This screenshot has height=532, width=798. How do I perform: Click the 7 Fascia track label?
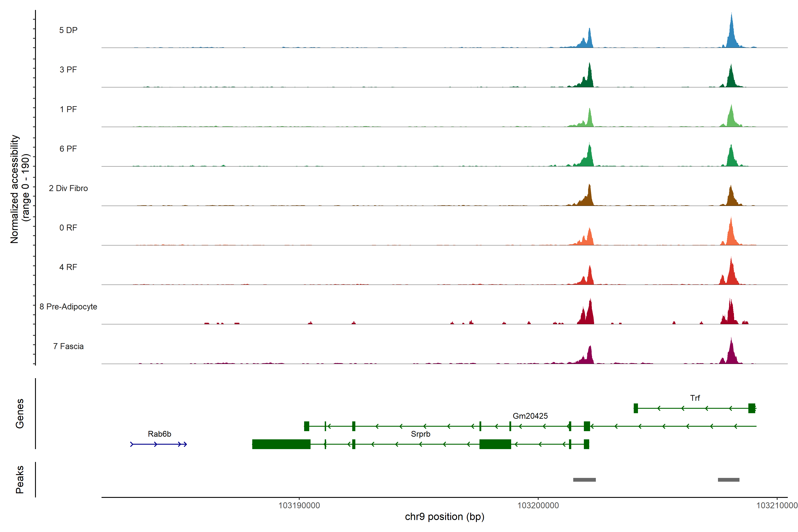pyautogui.click(x=68, y=346)
